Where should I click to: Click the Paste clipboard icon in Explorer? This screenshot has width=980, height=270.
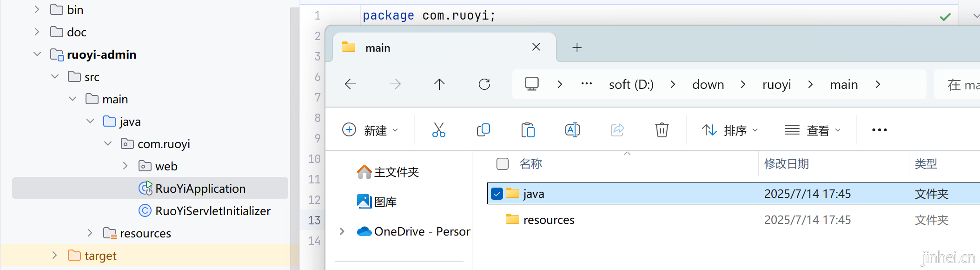coord(528,130)
